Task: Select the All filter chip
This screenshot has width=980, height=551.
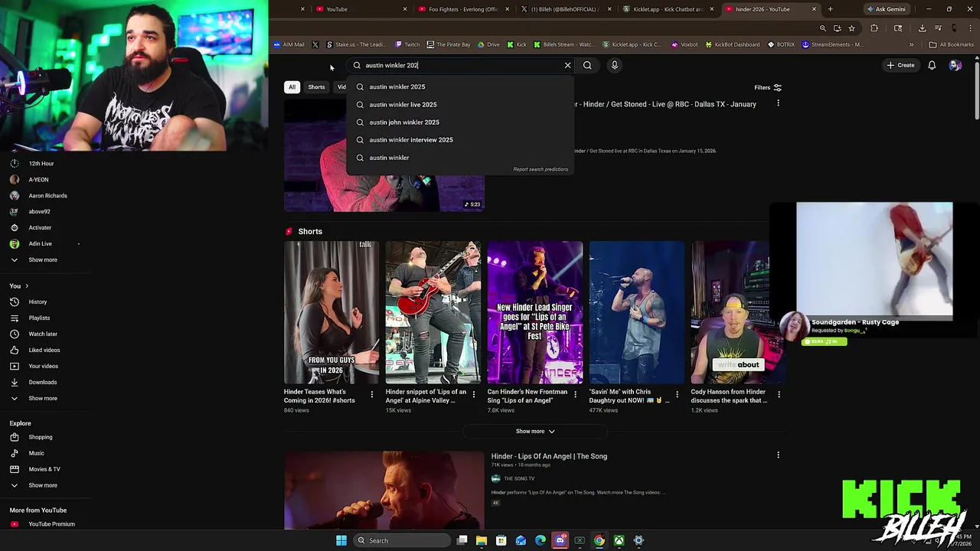Action: (292, 87)
